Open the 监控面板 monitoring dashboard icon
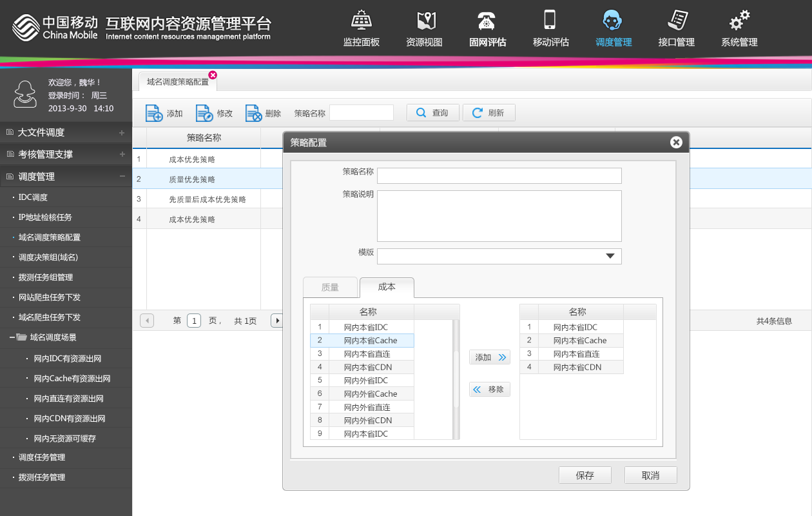Screen dimensions: 812x516 tap(362, 21)
